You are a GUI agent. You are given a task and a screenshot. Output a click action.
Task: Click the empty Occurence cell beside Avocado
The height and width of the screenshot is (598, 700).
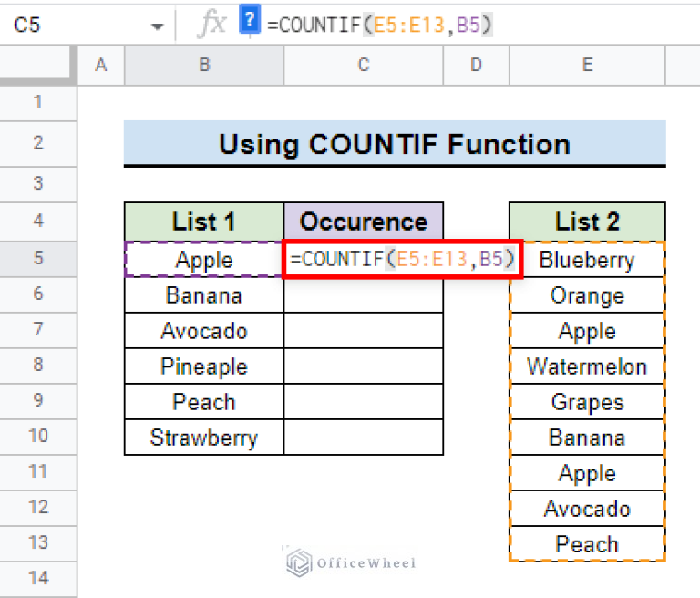point(364,331)
